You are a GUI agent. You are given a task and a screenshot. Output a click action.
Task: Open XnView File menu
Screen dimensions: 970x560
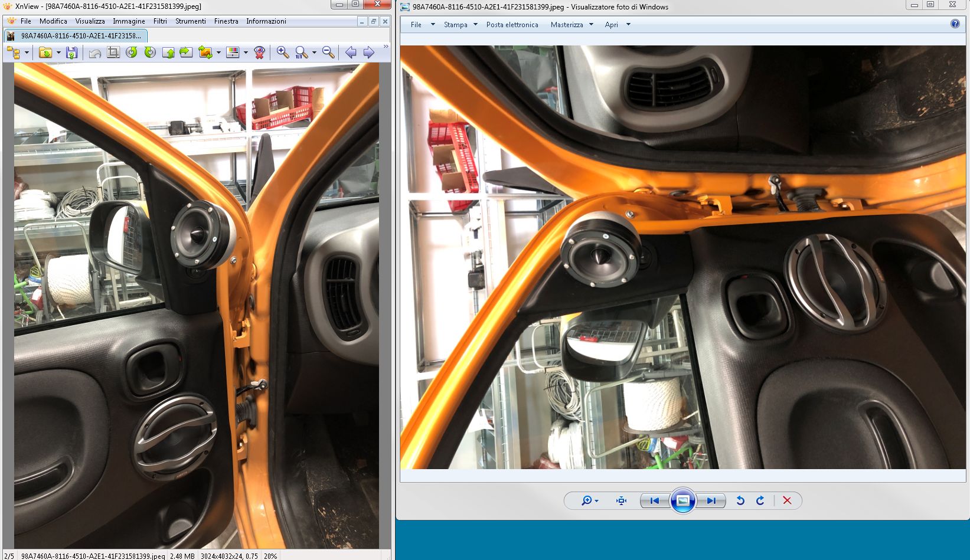click(26, 21)
